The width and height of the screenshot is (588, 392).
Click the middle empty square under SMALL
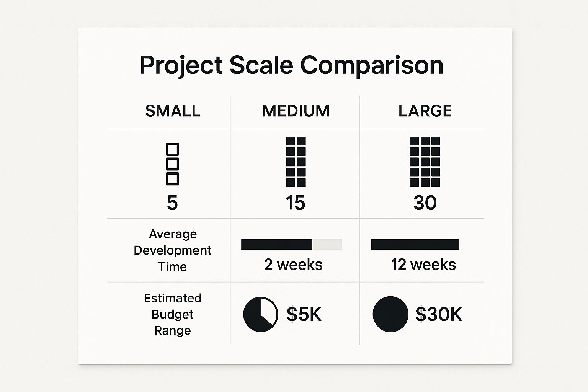click(x=172, y=164)
